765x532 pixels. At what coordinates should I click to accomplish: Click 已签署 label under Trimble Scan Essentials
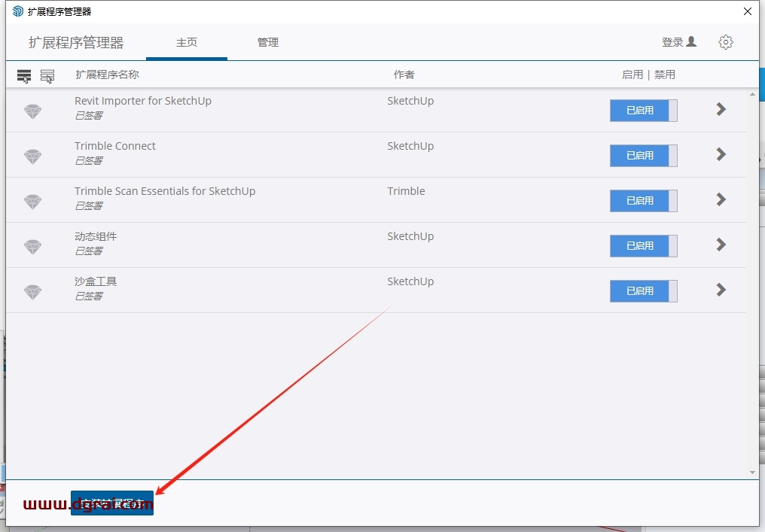[x=89, y=205]
